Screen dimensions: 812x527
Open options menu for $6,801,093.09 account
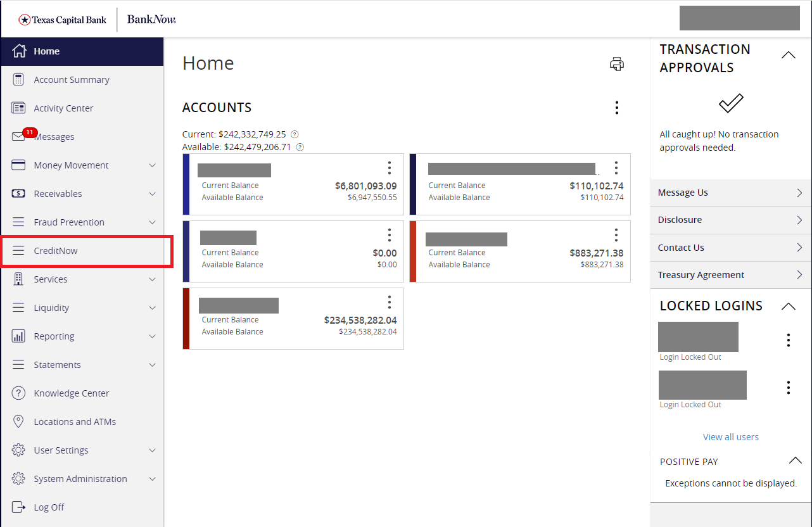(390, 168)
